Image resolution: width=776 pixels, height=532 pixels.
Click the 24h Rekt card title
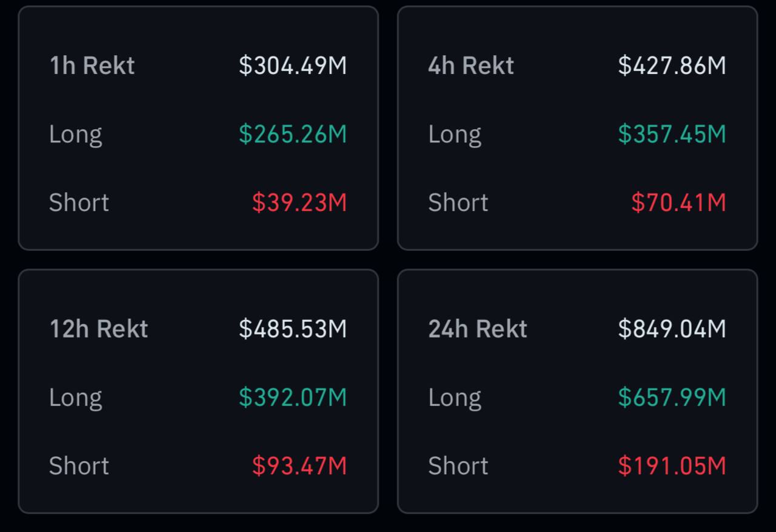click(x=478, y=329)
